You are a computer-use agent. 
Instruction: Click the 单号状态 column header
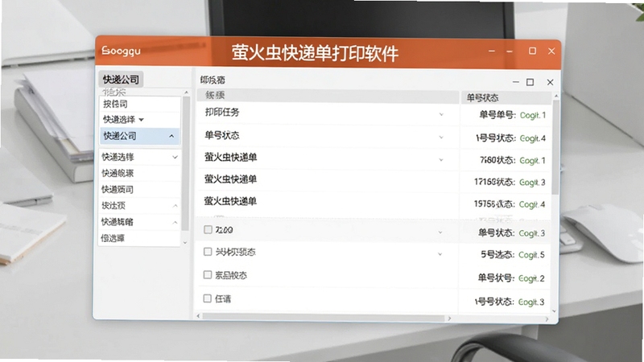(506, 97)
